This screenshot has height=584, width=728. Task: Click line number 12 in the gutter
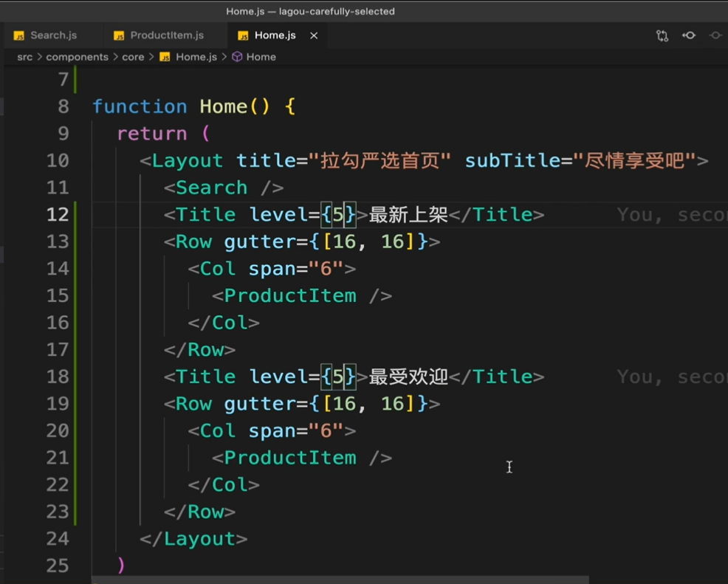coord(58,215)
